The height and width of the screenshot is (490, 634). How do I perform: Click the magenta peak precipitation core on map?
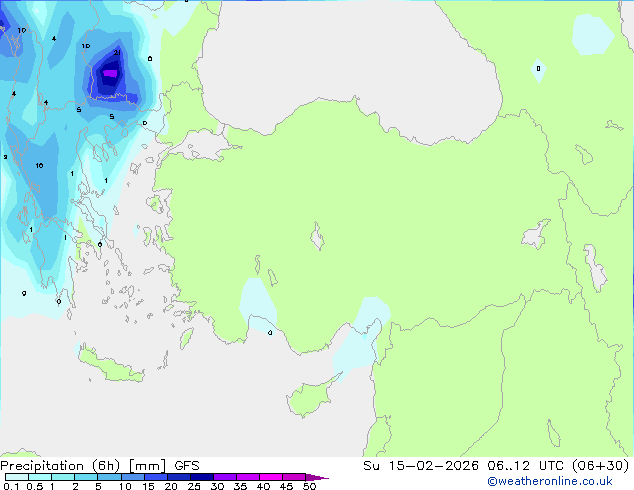(x=110, y=73)
